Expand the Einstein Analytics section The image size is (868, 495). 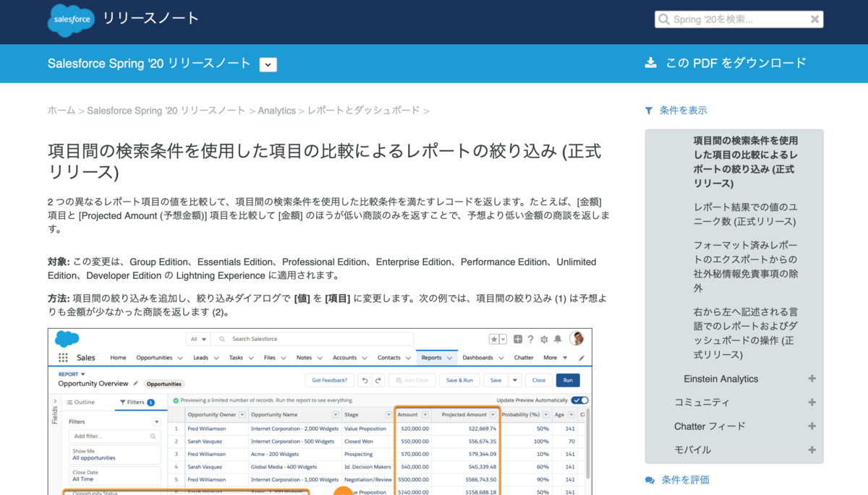pos(812,379)
